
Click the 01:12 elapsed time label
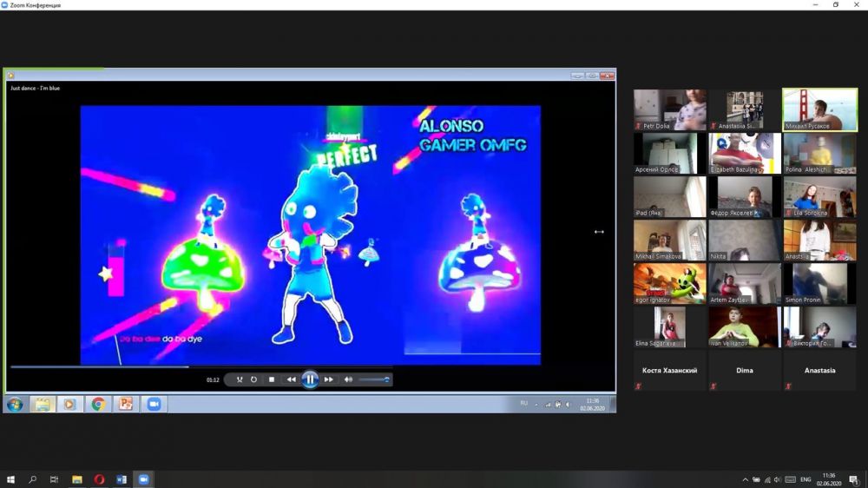pos(213,380)
